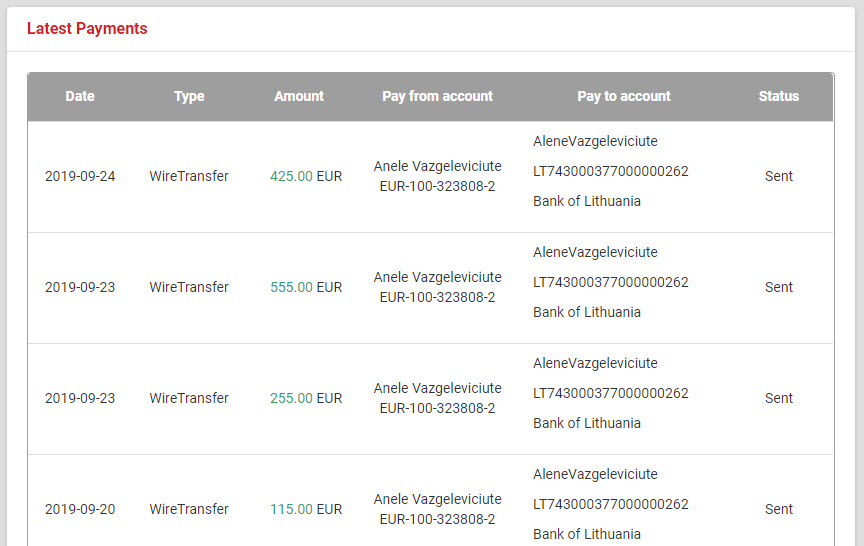Screen dimensions: 864x546
Task: Click WireTransfer in the 425.00 EUR row
Action: pos(189,177)
